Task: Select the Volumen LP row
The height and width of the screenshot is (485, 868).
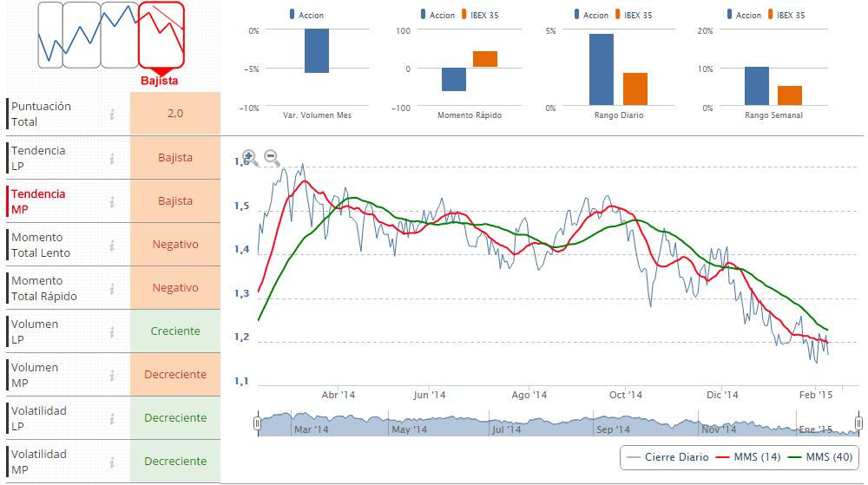Action: pos(113,331)
